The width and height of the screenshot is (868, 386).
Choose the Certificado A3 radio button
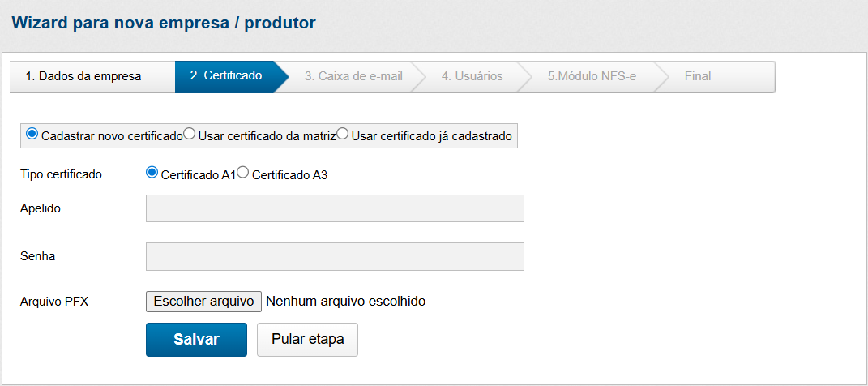click(242, 173)
